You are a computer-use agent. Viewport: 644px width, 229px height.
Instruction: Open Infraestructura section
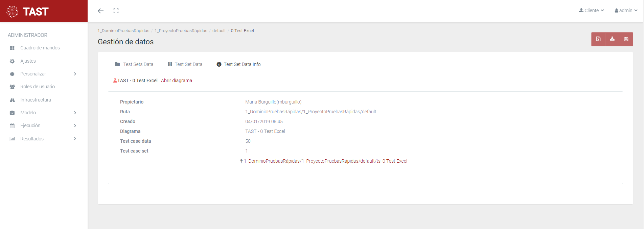tap(36, 100)
